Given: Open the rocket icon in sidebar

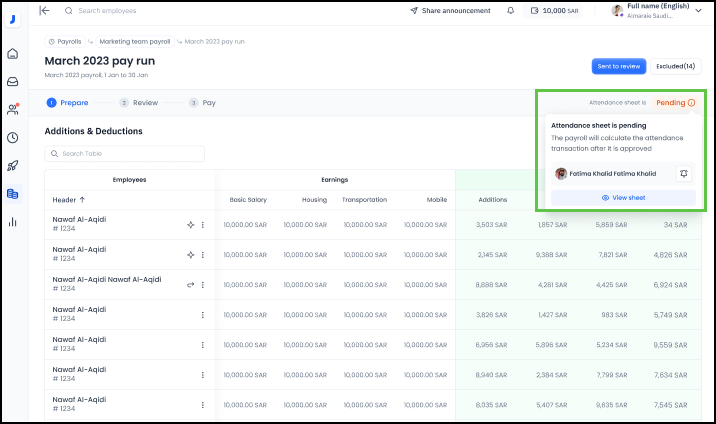Looking at the screenshot, I should click(x=13, y=166).
